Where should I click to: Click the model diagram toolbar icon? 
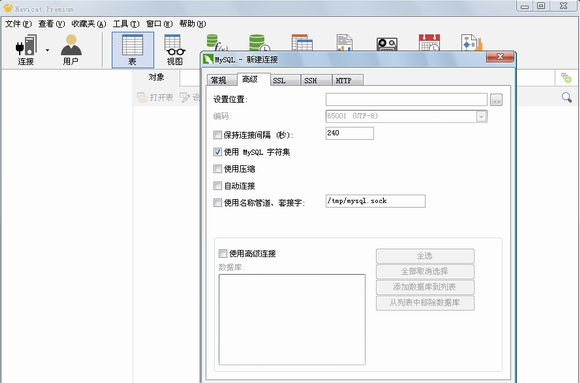(472, 43)
